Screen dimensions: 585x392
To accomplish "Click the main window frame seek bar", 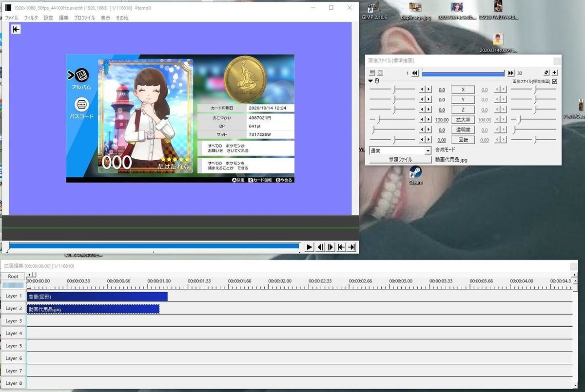I will [x=154, y=246].
